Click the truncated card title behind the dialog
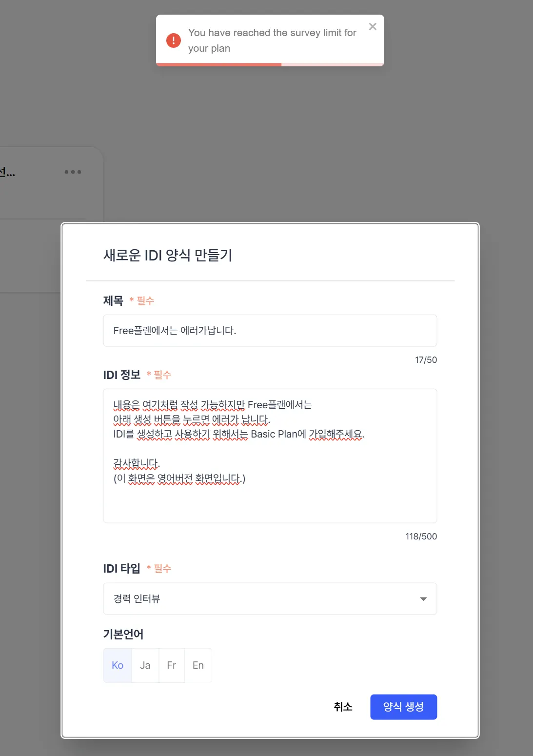533x756 pixels. (x=7, y=172)
